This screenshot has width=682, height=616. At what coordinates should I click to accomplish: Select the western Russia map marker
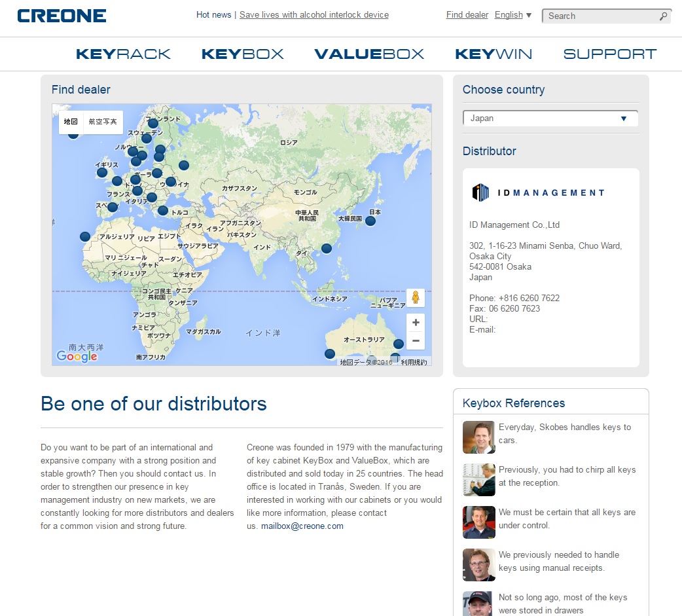183,166
